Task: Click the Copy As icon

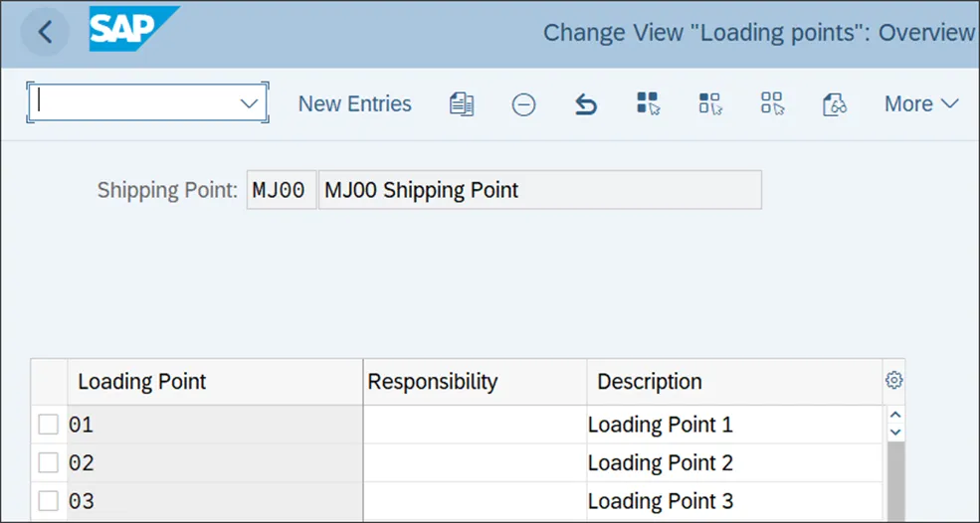Action: tap(462, 104)
